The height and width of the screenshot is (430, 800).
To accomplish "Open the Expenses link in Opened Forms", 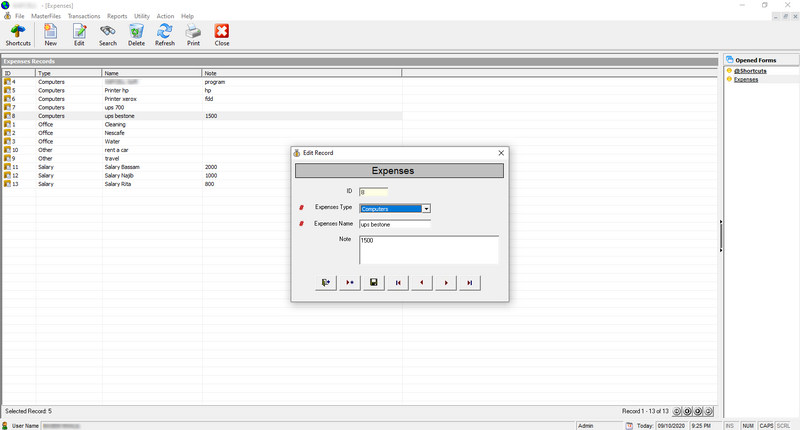I will tap(746, 80).
